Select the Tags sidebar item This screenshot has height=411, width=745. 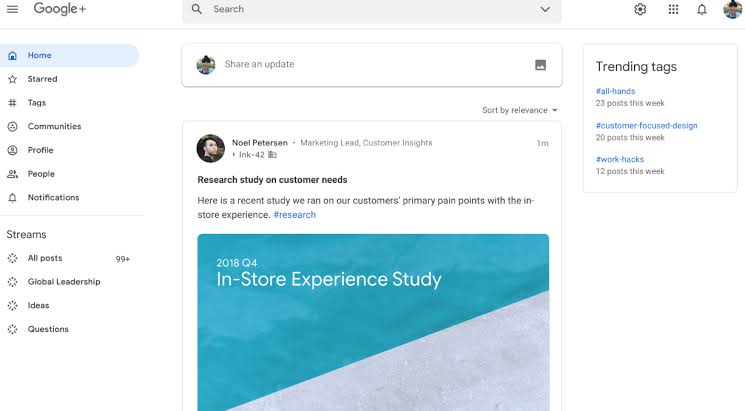[x=37, y=103]
